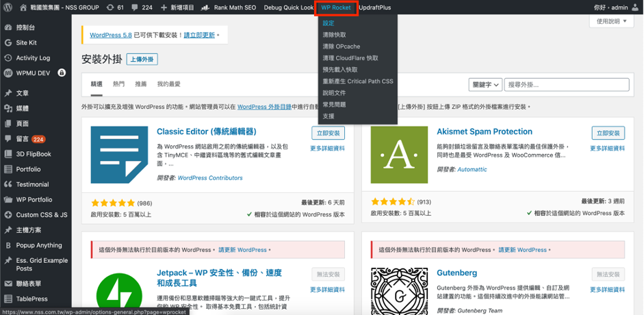Click the Popup Anything icon
Screen dimensions: 644x315
coord(8,245)
